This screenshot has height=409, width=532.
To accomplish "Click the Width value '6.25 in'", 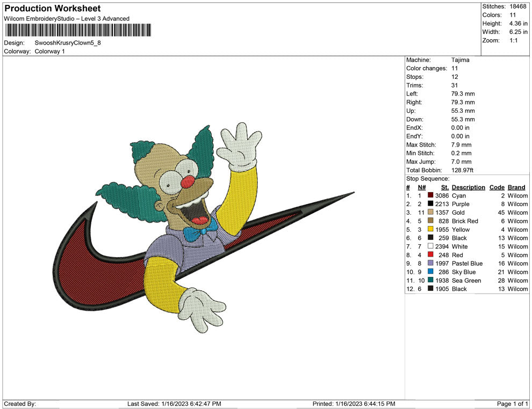I will (x=518, y=32).
